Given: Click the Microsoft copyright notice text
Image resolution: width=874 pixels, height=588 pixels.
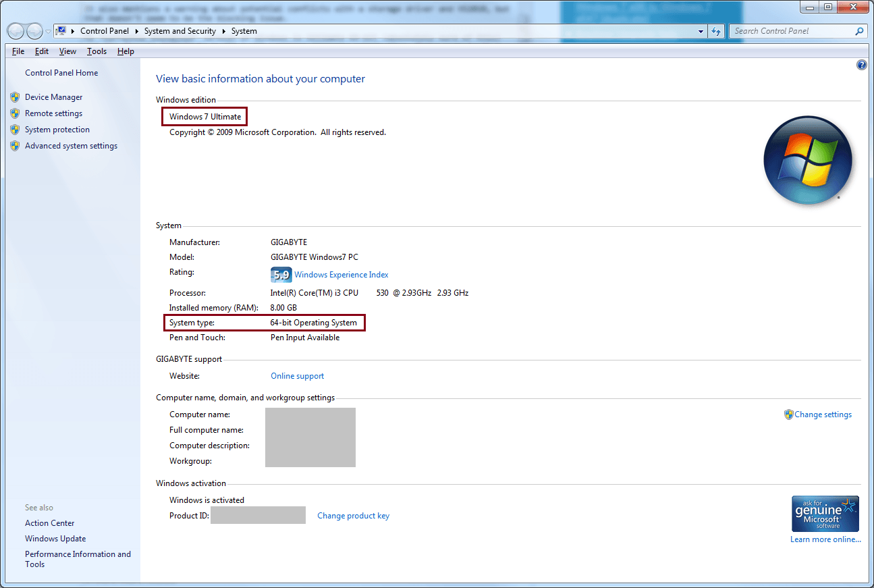Looking at the screenshot, I should pyautogui.click(x=277, y=132).
